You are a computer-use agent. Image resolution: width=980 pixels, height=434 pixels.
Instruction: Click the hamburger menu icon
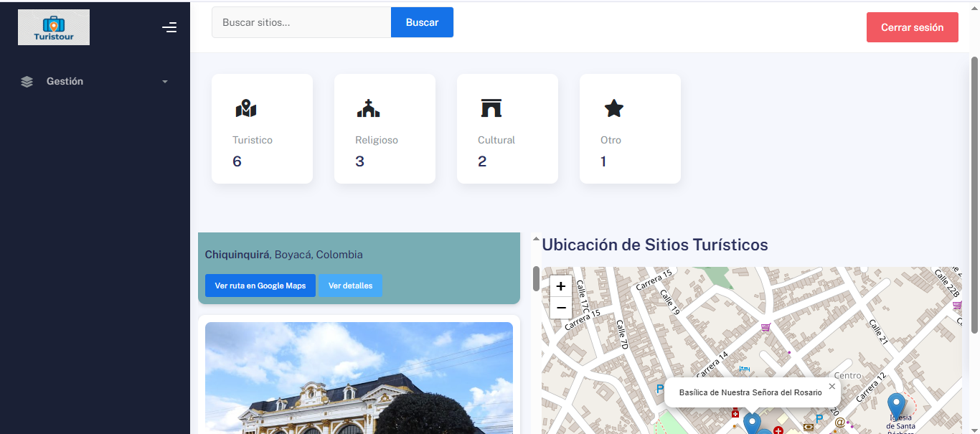(x=169, y=27)
